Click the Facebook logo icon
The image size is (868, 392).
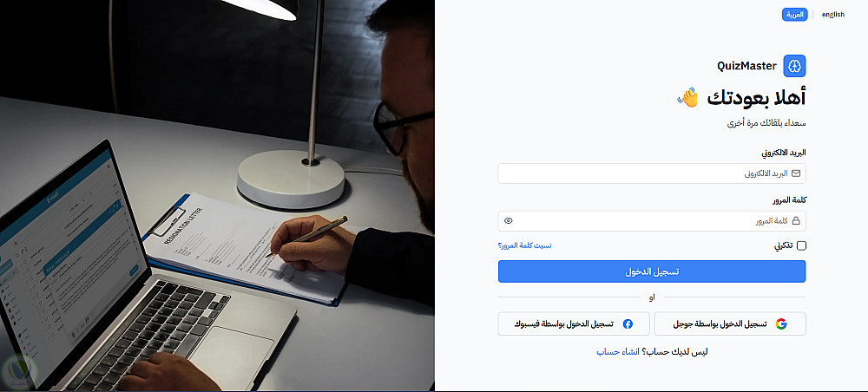(628, 324)
